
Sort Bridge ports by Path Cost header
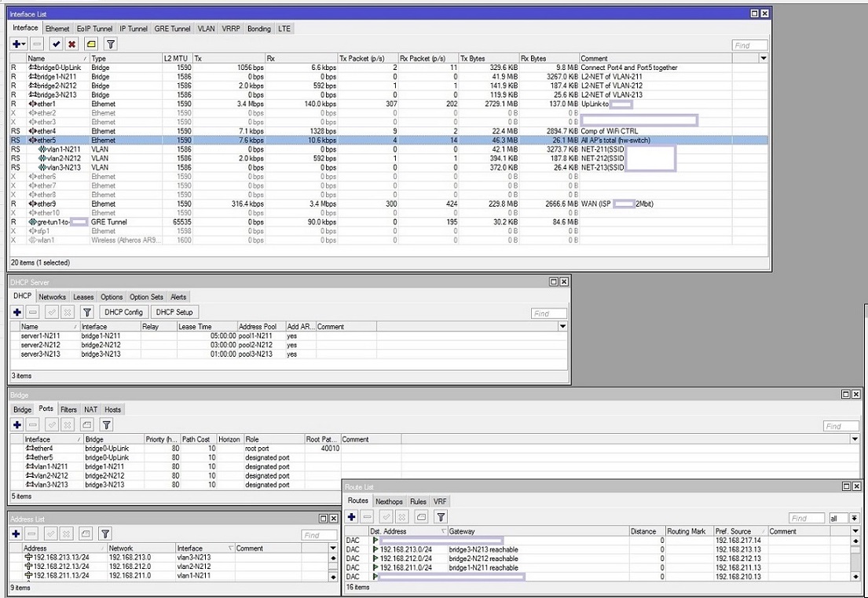[198, 439]
